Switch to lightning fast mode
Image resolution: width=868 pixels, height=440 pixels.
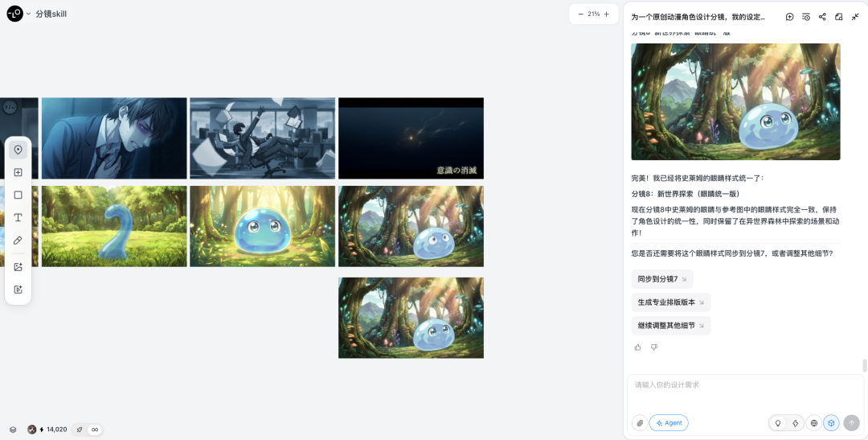pos(795,423)
